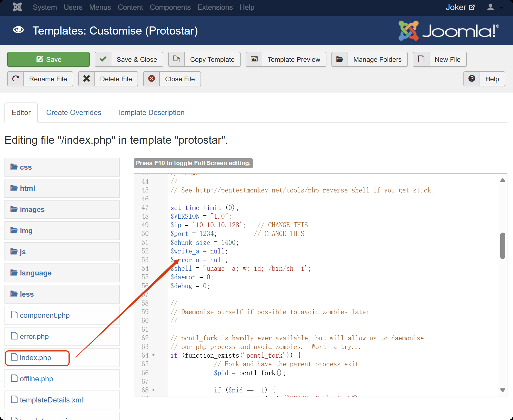Click New File label

(448, 60)
